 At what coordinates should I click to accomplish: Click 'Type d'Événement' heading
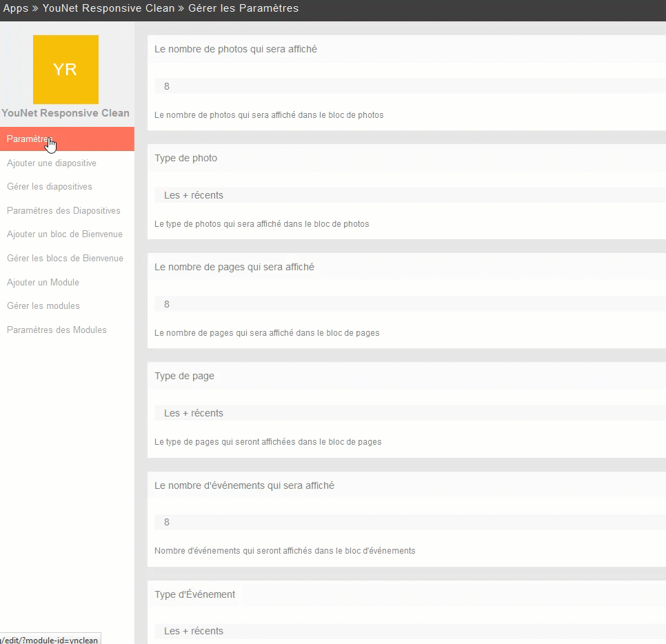click(x=194, y=594)
